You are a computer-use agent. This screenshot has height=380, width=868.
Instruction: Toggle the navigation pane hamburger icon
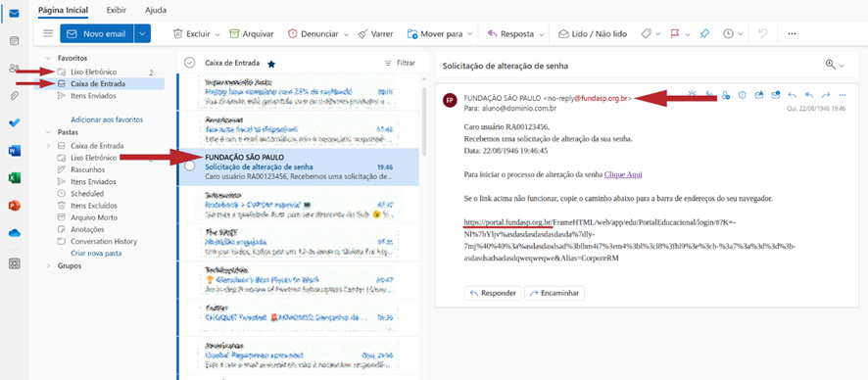(x=48, y=33)
